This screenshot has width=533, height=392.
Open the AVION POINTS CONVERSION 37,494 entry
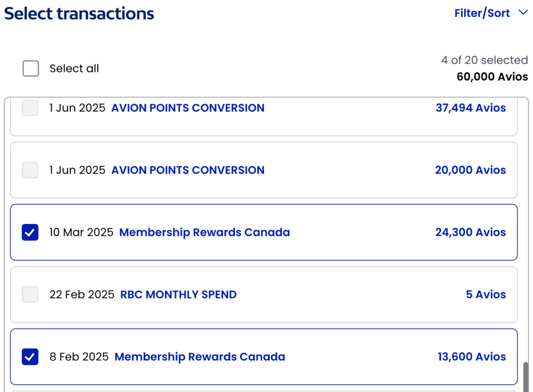[188, 108]
